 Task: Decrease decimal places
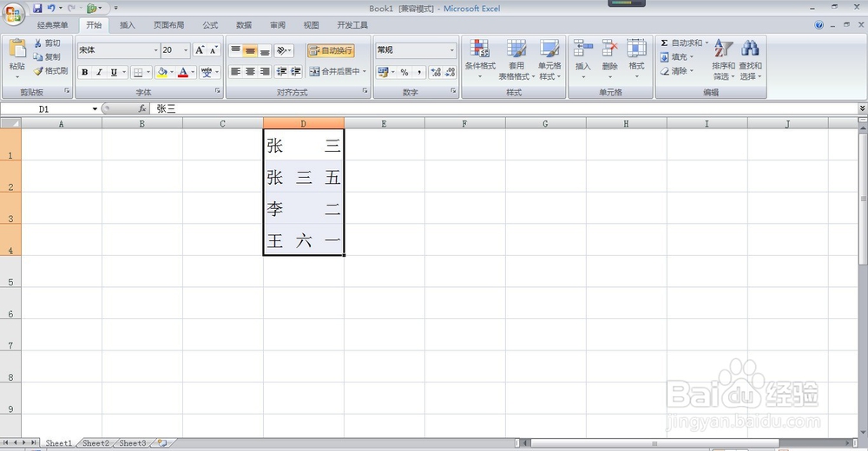[450, 72]
